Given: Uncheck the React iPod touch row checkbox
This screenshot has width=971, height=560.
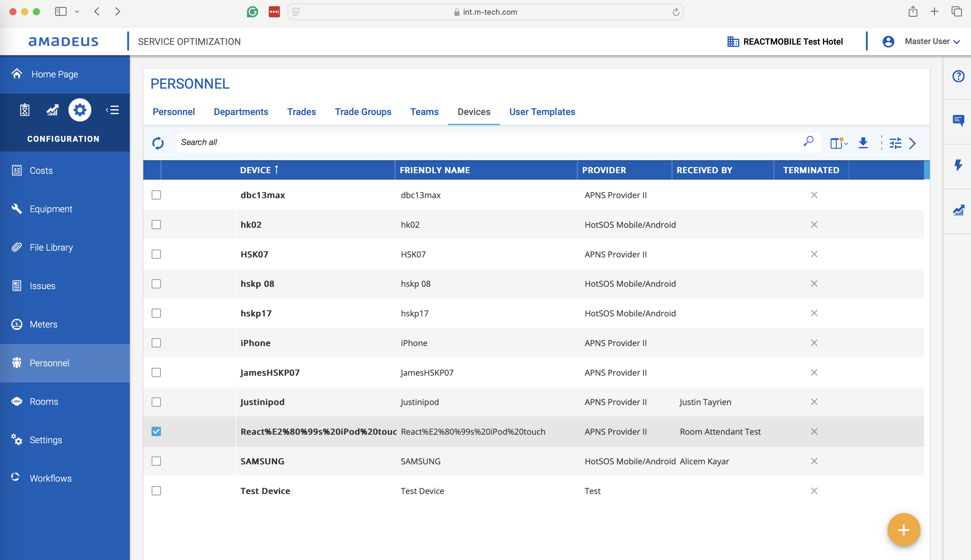Looking at the screenshot, I should [156, 431].
